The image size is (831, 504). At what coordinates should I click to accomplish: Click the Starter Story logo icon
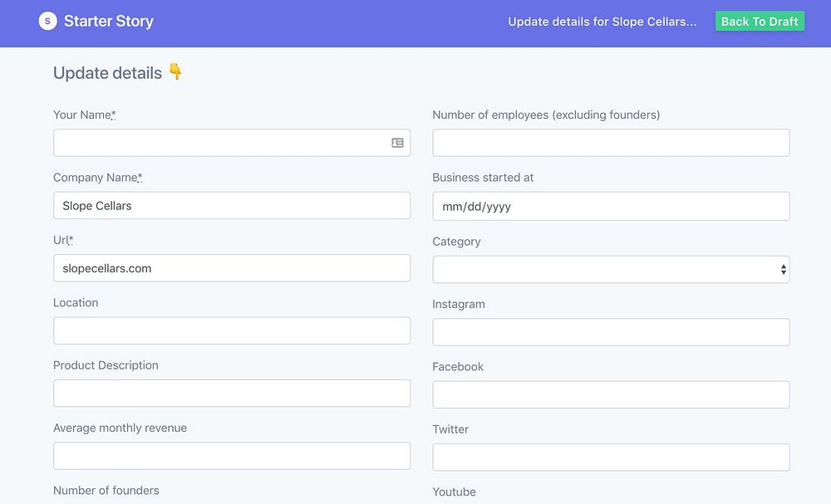pos(47,22)
